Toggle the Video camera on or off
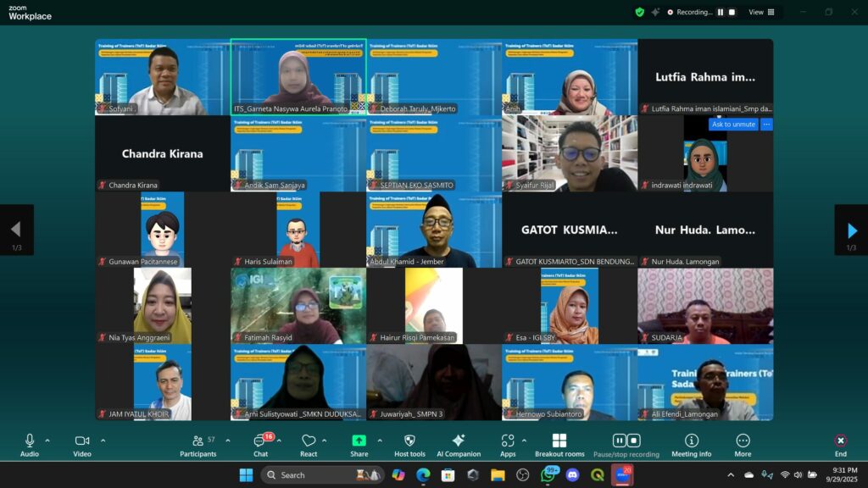Screen dimensions: 868x488 [82, 441]
